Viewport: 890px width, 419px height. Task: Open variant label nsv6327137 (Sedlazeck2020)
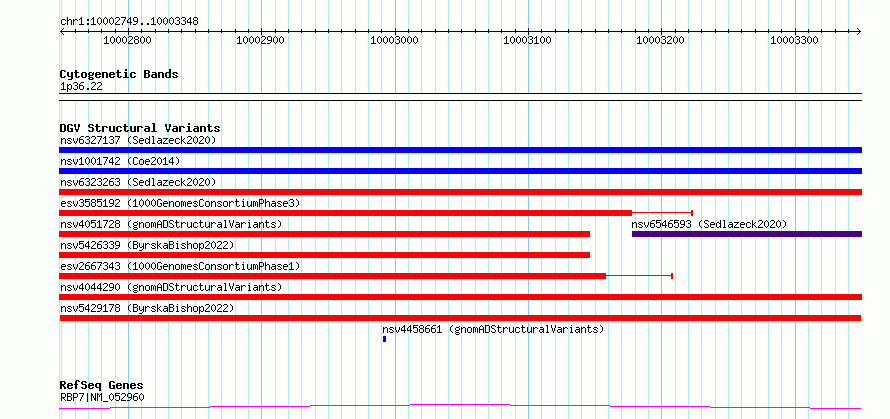tap(138, 140)
